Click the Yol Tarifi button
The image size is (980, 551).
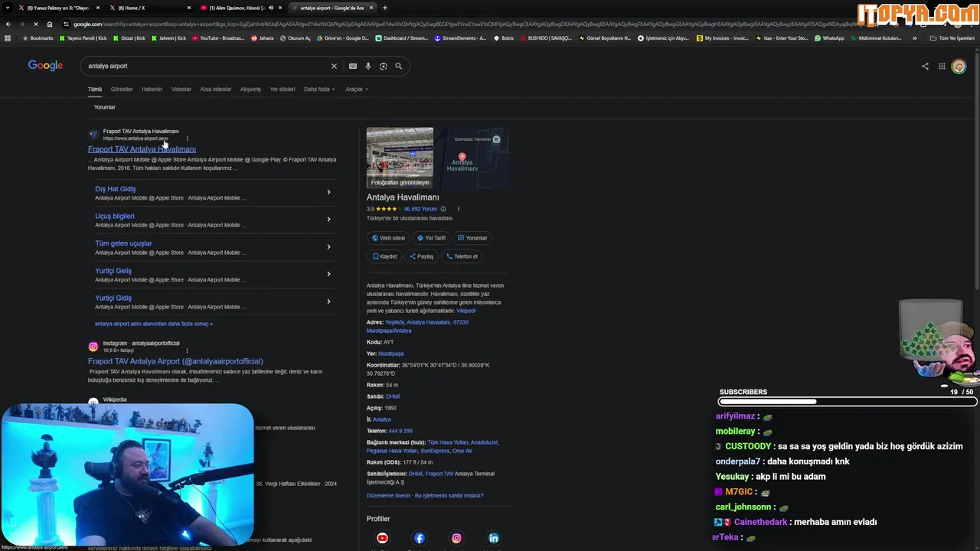pos(432,238)
